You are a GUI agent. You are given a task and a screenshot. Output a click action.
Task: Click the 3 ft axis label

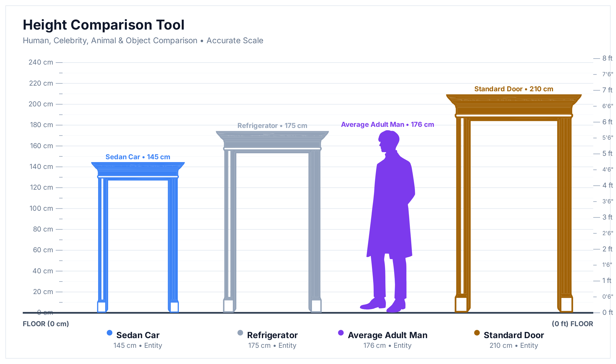(607, 217)
